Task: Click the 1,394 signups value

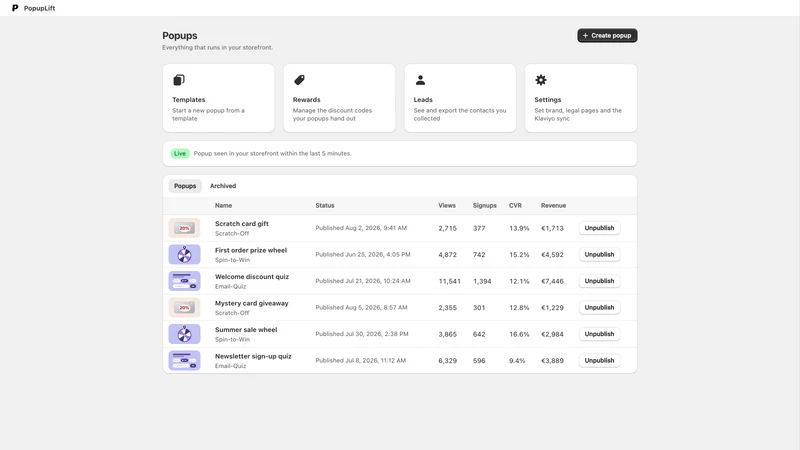Action: 482,281
